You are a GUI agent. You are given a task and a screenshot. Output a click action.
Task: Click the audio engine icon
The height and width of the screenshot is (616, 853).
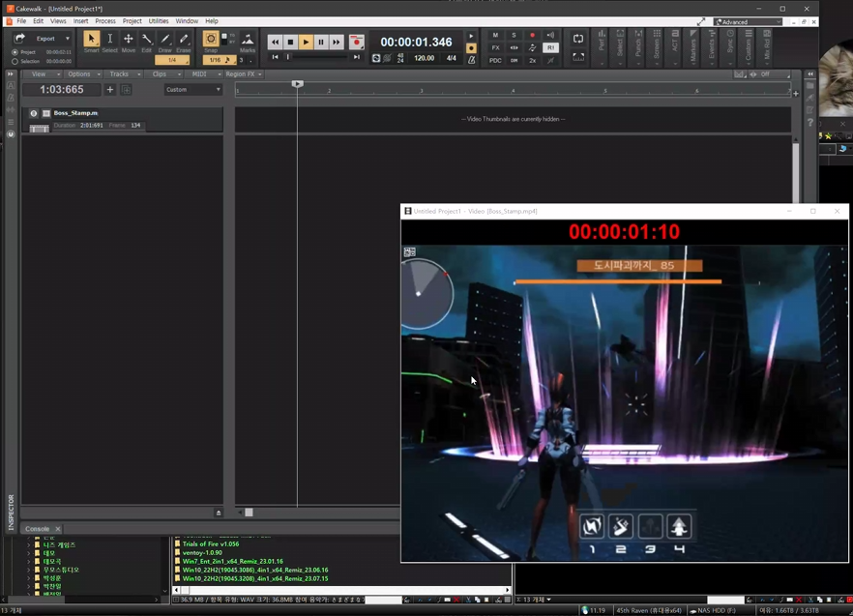click(376, 58)
